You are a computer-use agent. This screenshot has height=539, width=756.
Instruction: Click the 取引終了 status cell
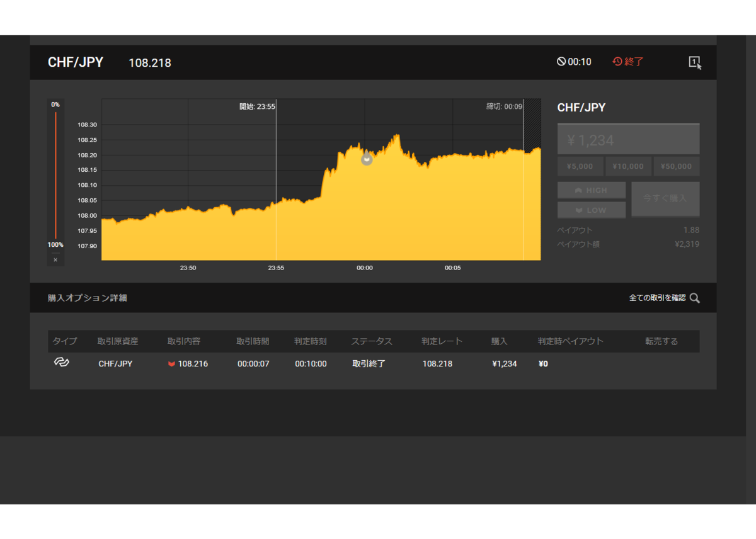point(369,363)
